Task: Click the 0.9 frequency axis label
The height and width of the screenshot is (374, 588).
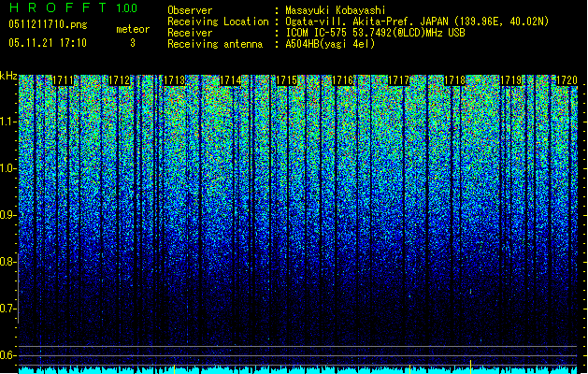Action: (x=7, y=215)
